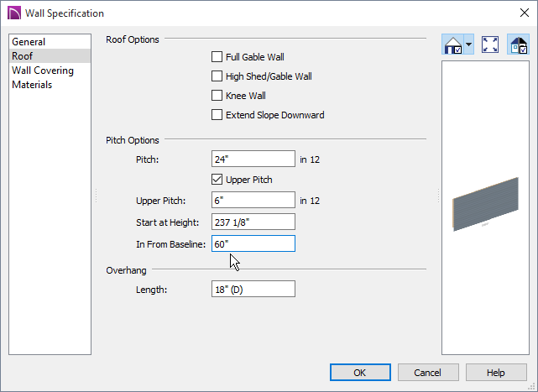
Task: Click the Cancel button
Action: [428, 373]
